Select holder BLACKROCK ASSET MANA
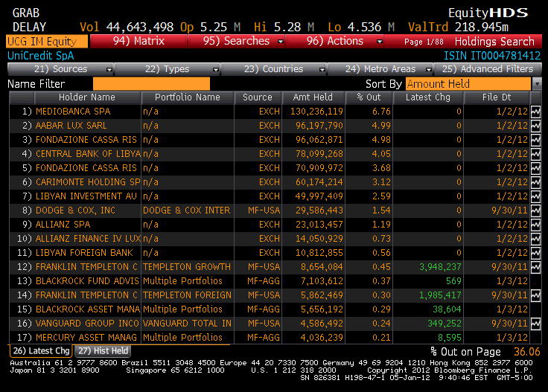Screen dimensions: 548x392 pos(88,309)
